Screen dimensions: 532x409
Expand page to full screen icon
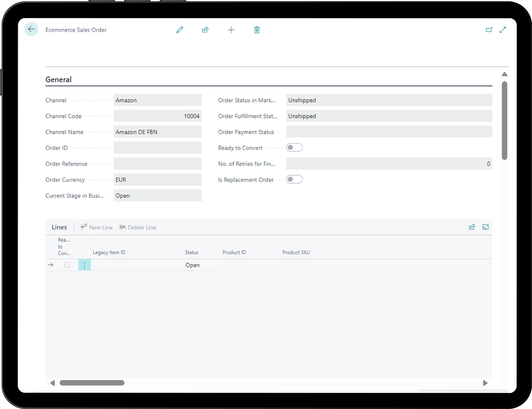click(x=503, y=30)
